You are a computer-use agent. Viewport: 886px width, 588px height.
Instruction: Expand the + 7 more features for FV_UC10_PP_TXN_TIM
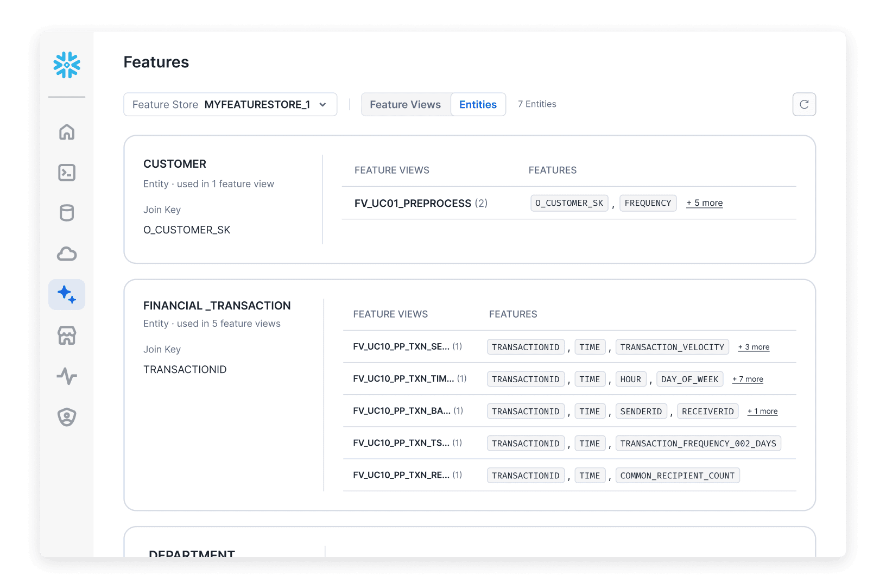[x=748, y=379]
